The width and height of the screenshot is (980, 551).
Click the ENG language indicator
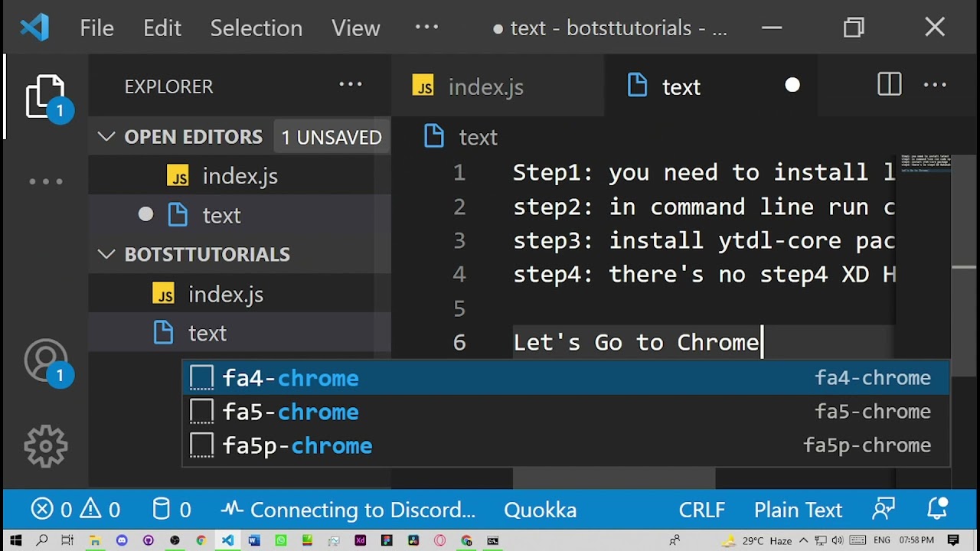click(882, 540)
